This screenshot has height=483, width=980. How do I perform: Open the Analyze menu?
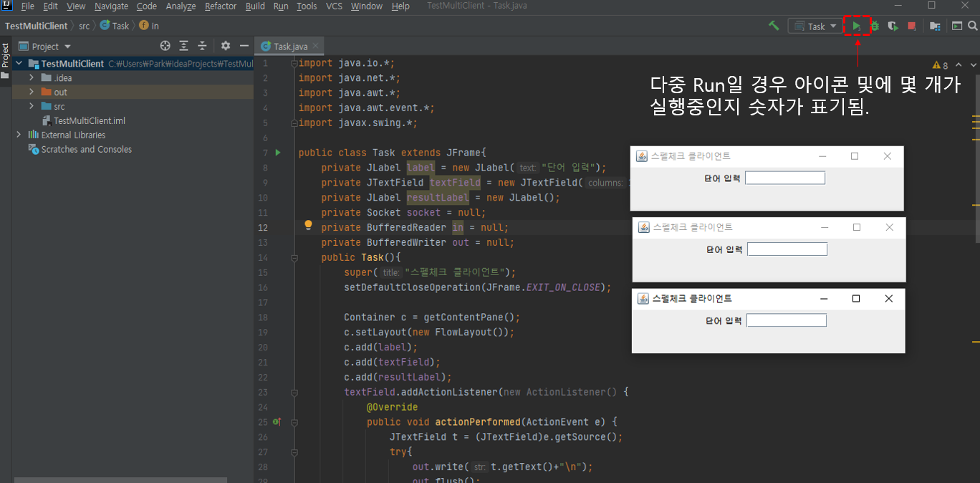181,6
